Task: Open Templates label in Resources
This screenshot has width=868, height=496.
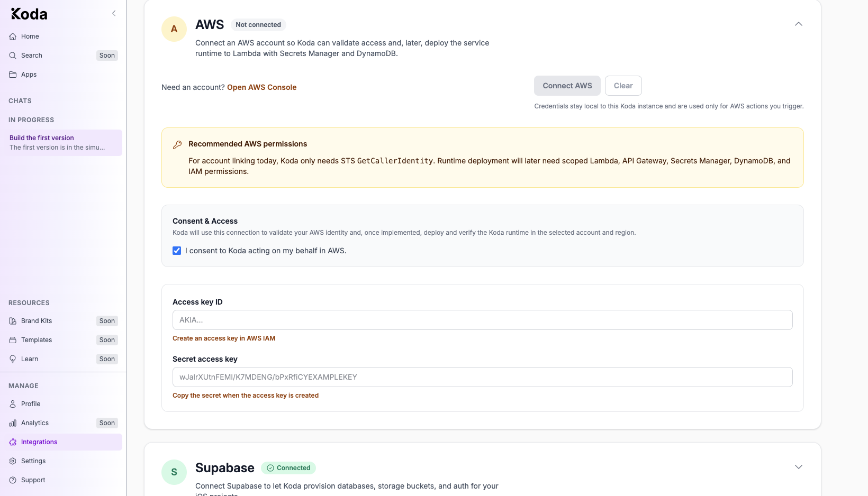Action: pos(37,340)
